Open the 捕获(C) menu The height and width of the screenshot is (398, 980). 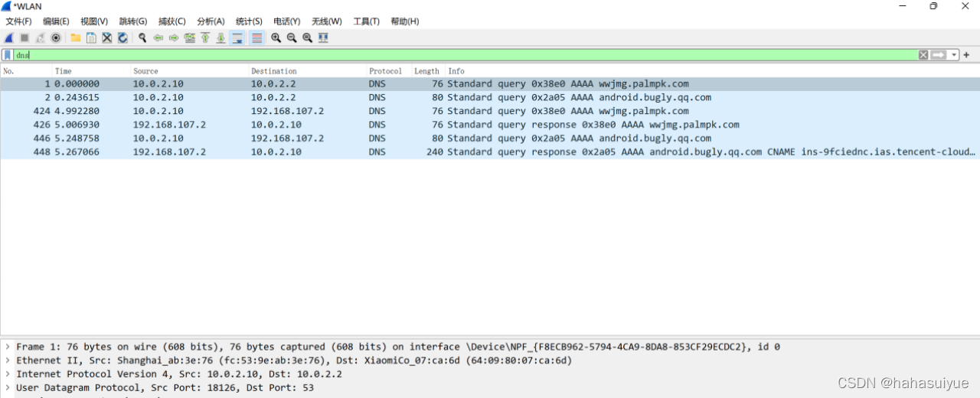pos(172,21)
